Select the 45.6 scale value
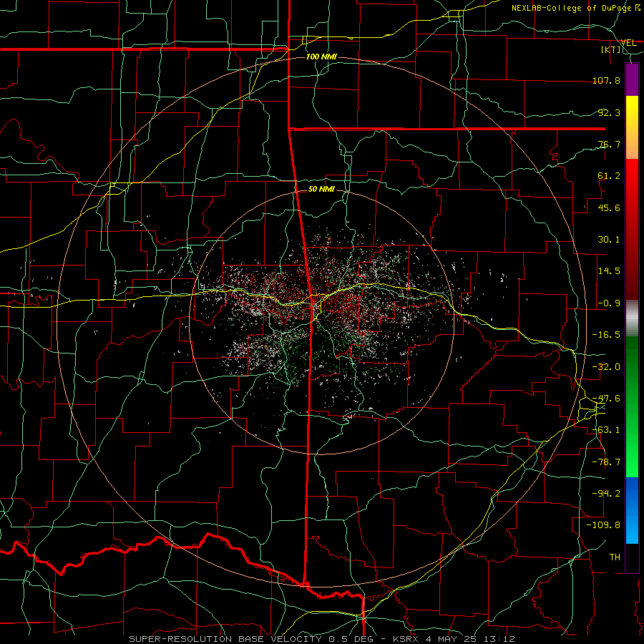This screenshot has height=644, width=644. [x=609, y=208]
